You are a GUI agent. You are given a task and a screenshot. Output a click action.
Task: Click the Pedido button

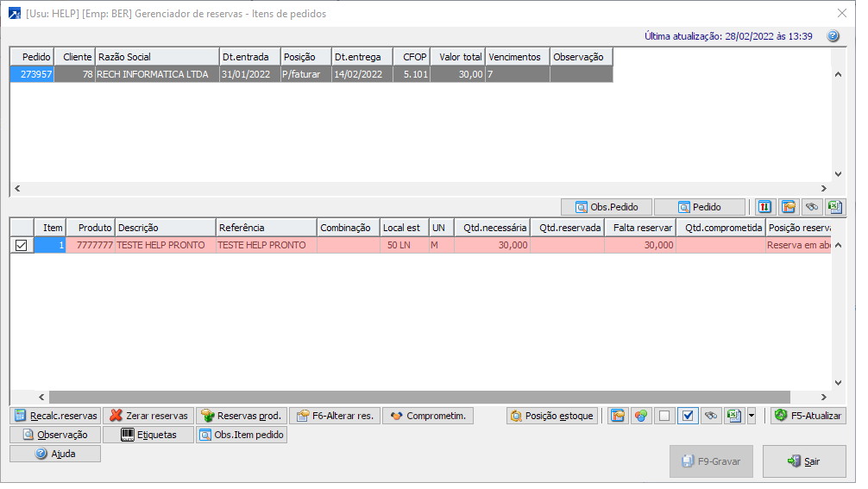point(700,207)
